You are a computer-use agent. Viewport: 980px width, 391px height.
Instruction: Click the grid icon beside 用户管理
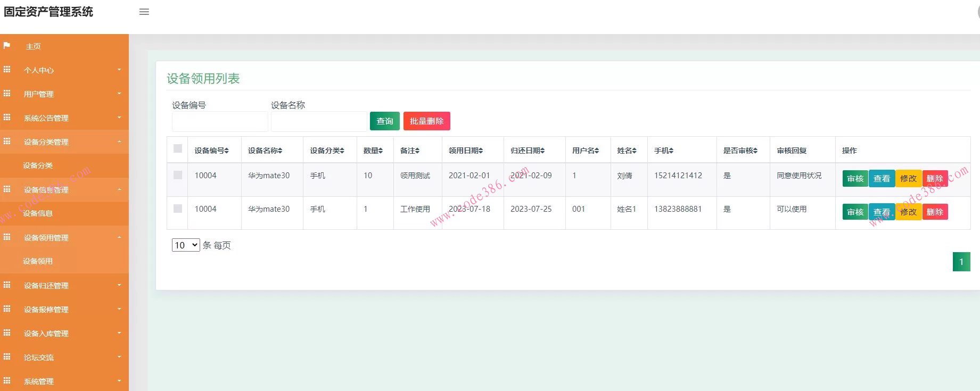click(7, 94)
